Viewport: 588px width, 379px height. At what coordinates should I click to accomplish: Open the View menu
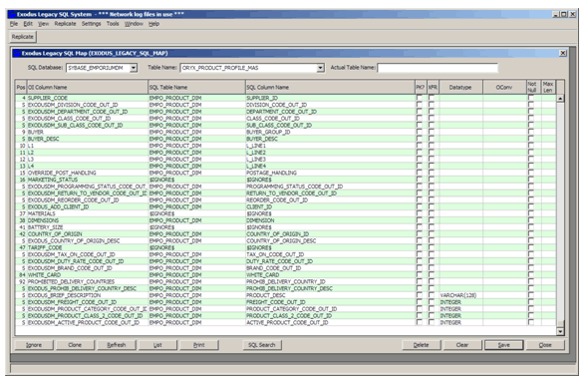click(44, 24)
